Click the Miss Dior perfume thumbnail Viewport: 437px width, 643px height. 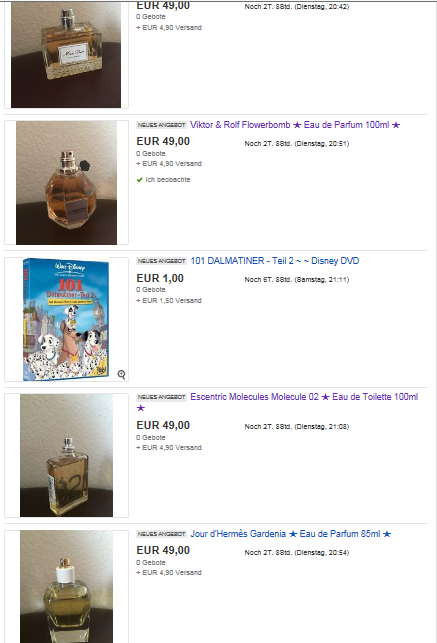click(x=66, y=55)
